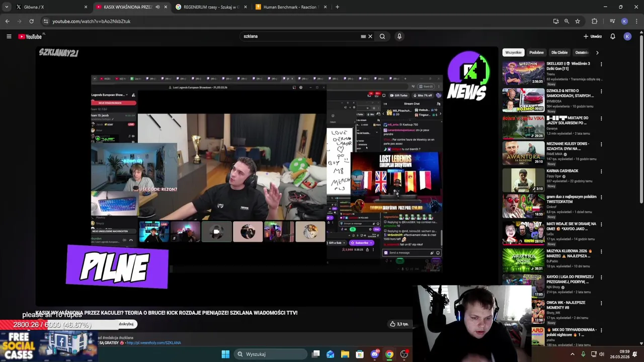Click the Utwórz create button

click(593, 36)
